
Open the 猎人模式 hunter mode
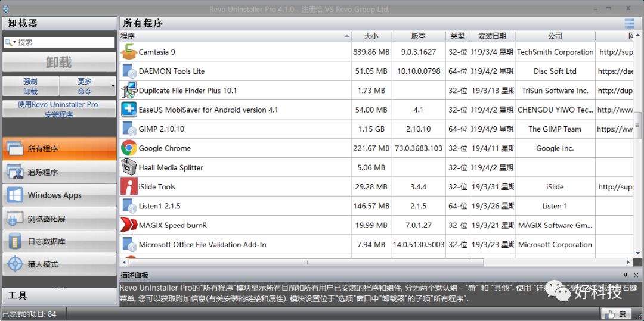point(59,264)
